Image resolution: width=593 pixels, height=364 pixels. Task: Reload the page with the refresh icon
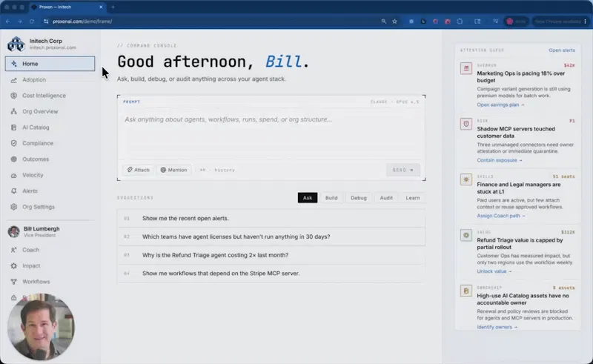[x=32, y=21]
